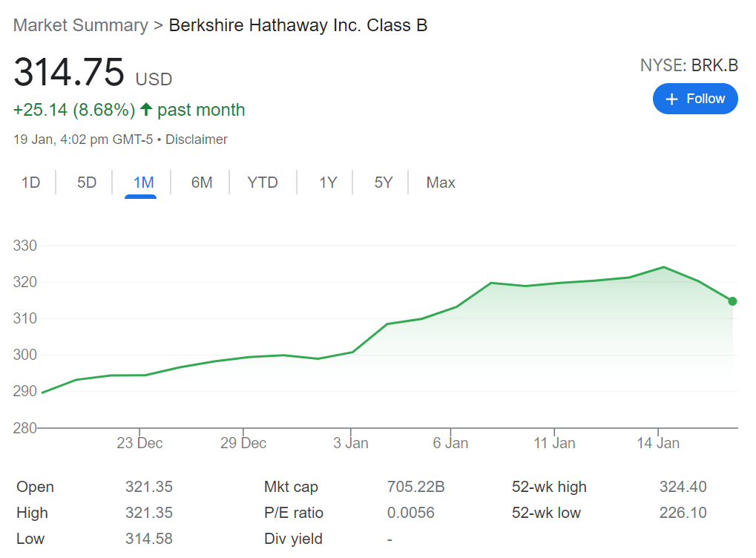The height and width of the screenshot is (558, 756).
Task: Click the P/E ratio label
Action: coord(294,513)
